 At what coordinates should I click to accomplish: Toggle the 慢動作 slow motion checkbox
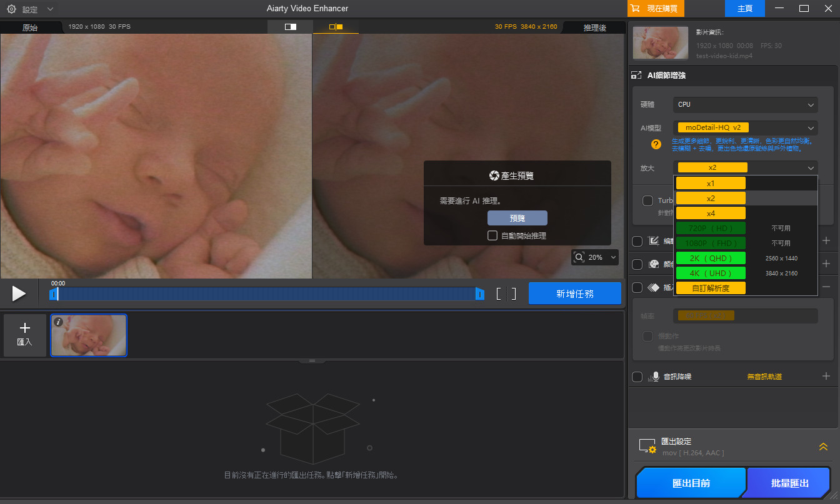coord(648,337)
